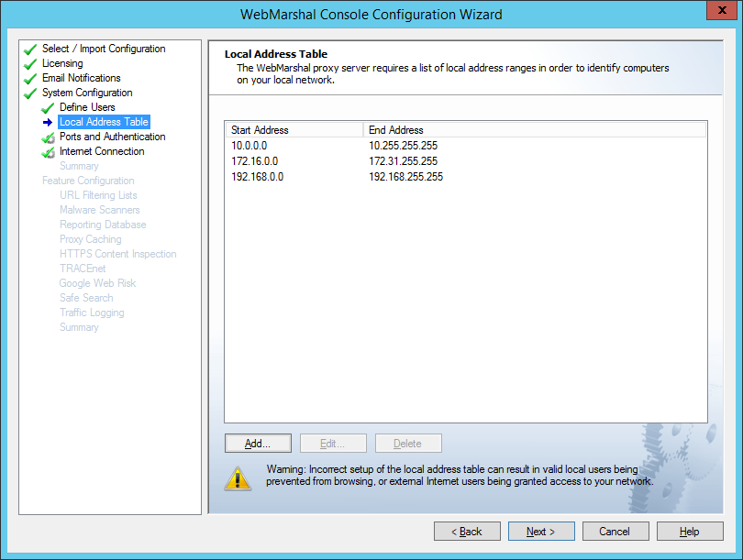This screenshot has width=743, height=560.
Task: Go Back to the previous page
Action: point(467,532)
